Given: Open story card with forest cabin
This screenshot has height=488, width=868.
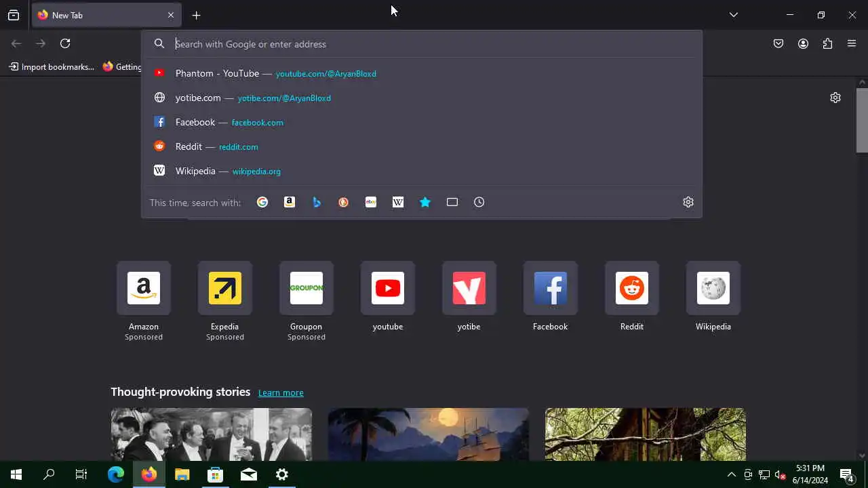Looking at the screenshot, I should coord(646,434).
